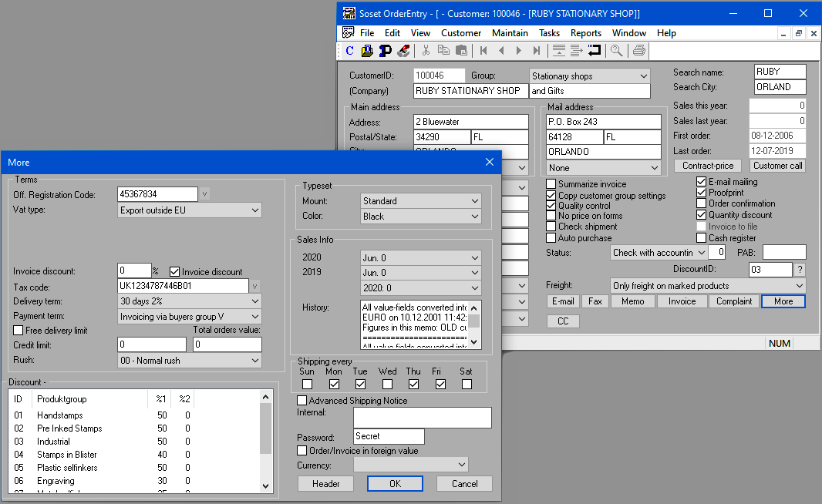This screenshot has height=504, width=822.
Task: Click the Password input field
Action: tap(389, 436)
